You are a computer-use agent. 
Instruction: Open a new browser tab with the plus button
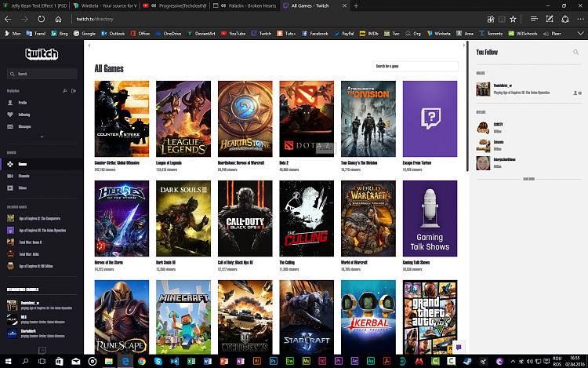tap(356, 5)
